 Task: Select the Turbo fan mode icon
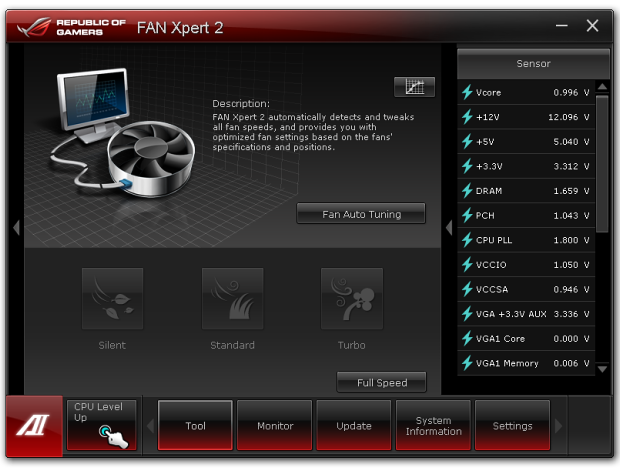(352, 298)
